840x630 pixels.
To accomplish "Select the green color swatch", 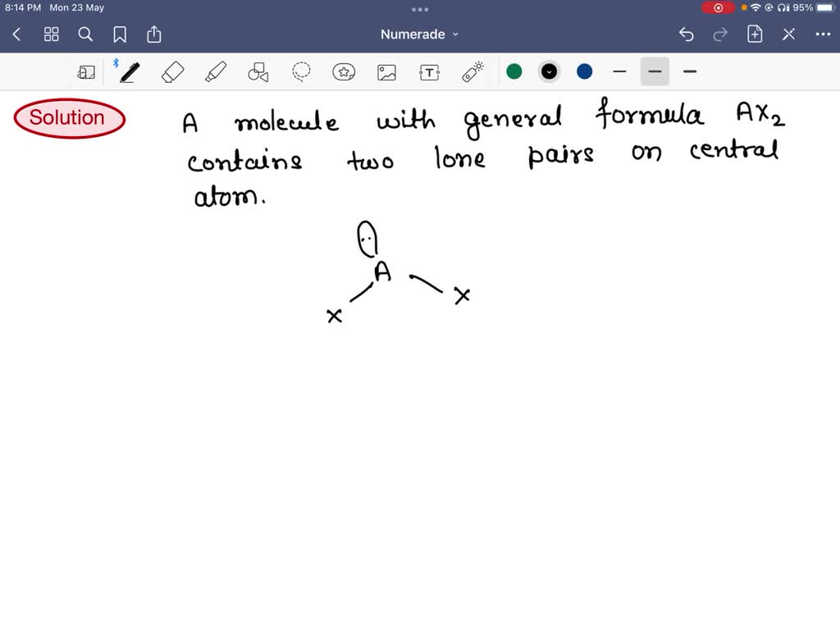I will (x=514, y=71).
